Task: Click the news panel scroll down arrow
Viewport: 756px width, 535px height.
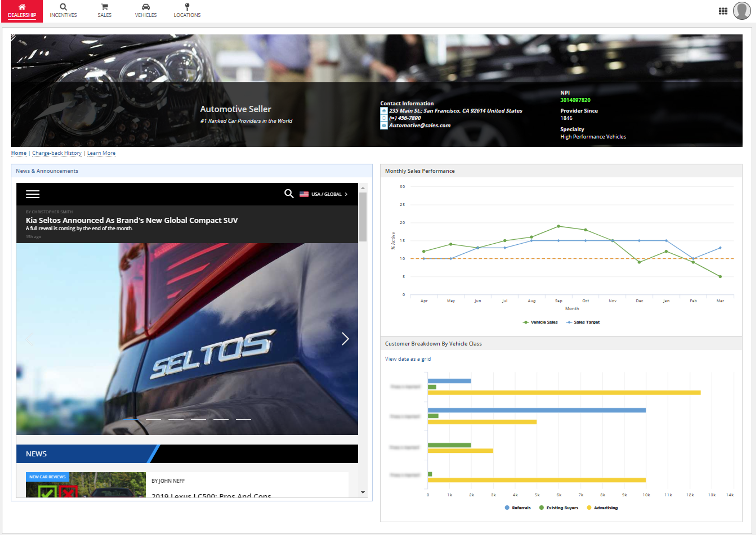Action: 362,492
